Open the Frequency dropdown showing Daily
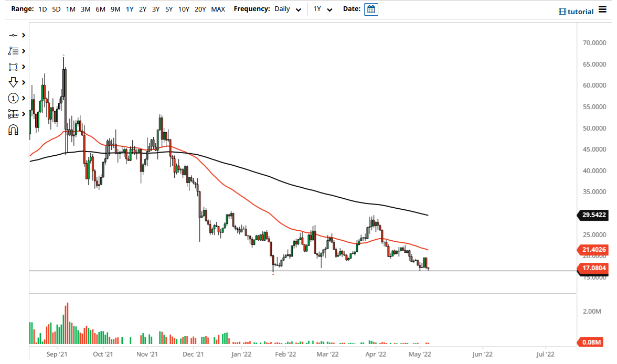This screenshot has height=364, width=617. pyautogui.click(x=288, y=9)
